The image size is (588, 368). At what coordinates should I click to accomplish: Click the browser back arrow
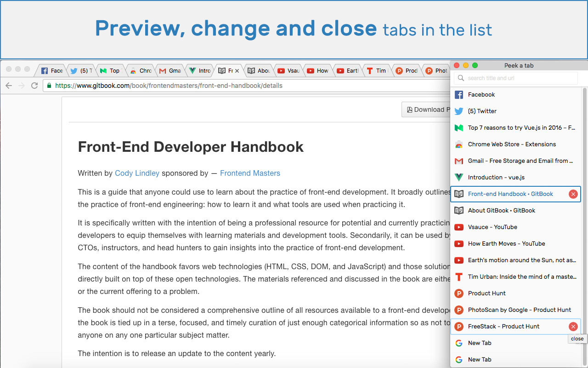[x=9, y=86]
